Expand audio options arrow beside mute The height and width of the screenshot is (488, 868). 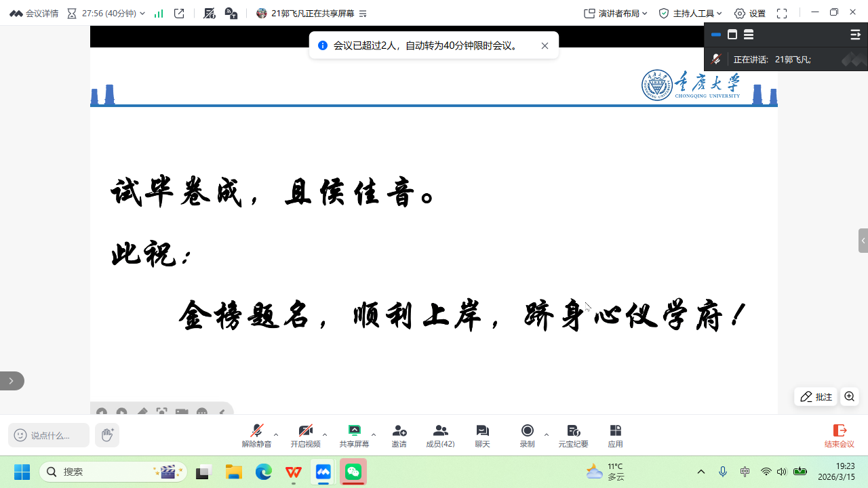tap(276, 434)
